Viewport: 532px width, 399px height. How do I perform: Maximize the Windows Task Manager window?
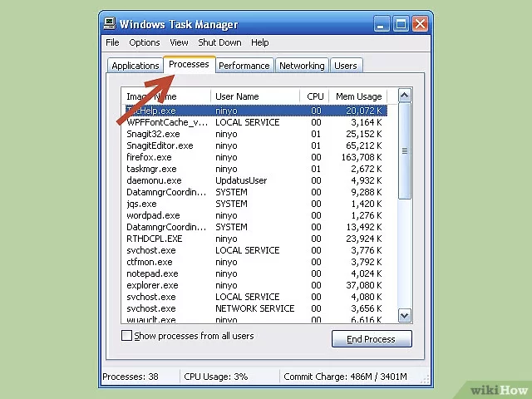[401, 24]
